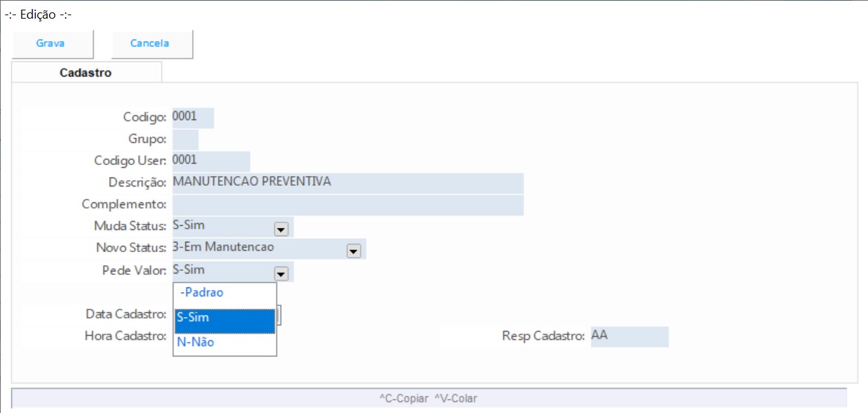Click the Grava button to save
The height and width of the screenshot is (413, 868).
[50, 44]
